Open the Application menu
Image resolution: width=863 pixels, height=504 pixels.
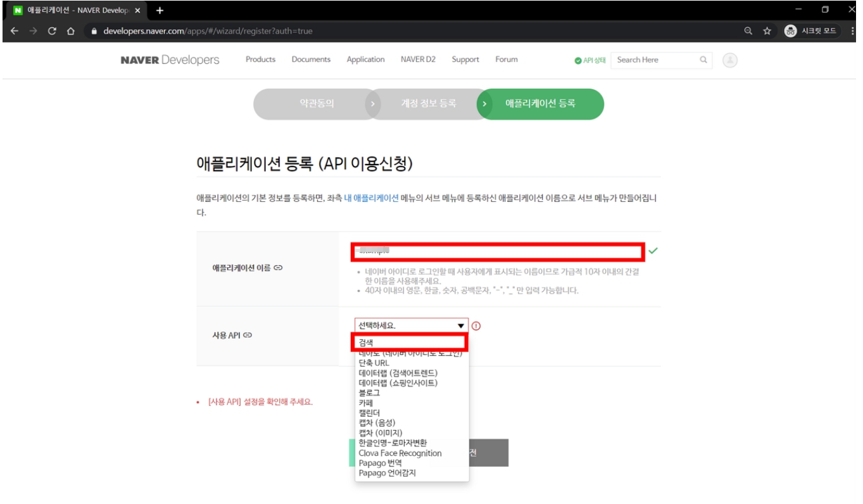tap(365, 60)
